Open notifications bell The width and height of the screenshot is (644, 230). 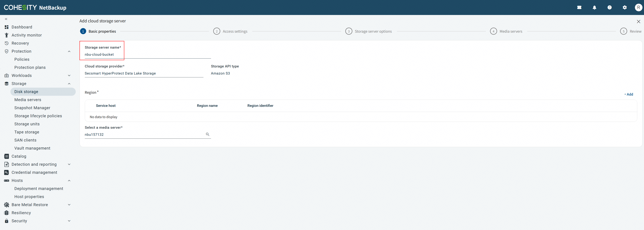coord(595,8)
